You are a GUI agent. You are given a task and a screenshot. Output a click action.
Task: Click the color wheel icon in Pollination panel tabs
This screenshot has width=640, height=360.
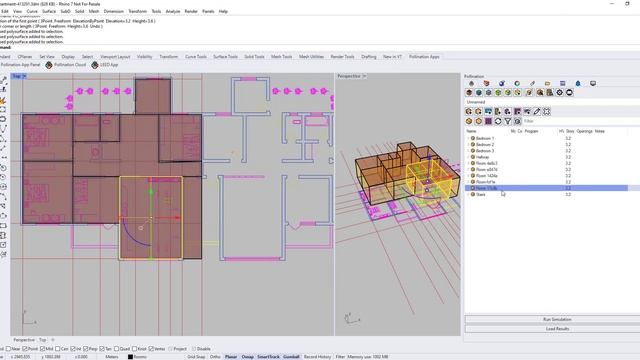[517, 83]
